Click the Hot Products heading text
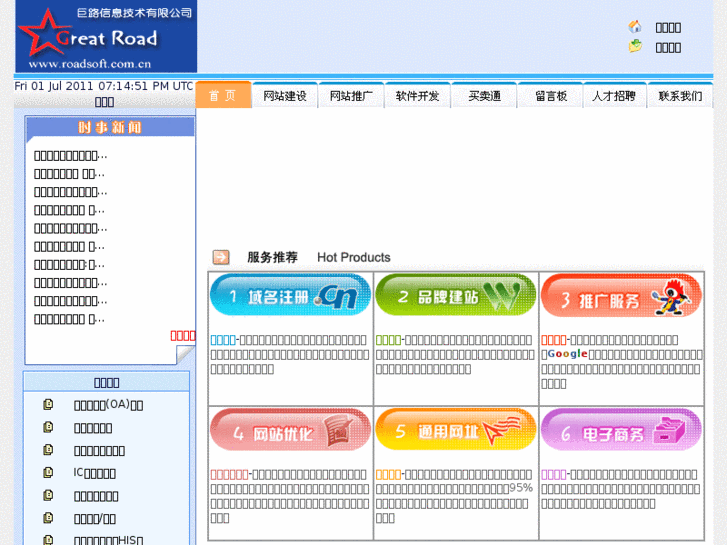727x545 pixels. pyautogui.click(x=354, y=257)
